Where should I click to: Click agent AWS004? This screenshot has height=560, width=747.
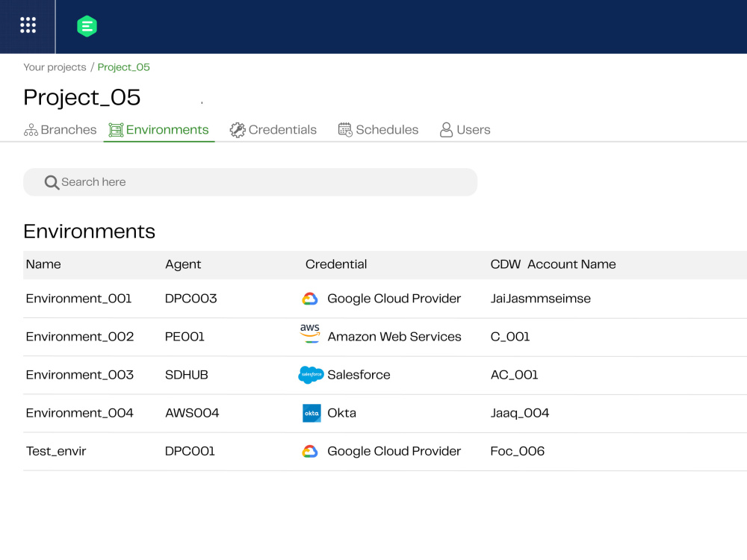click(x=192, y=413)
